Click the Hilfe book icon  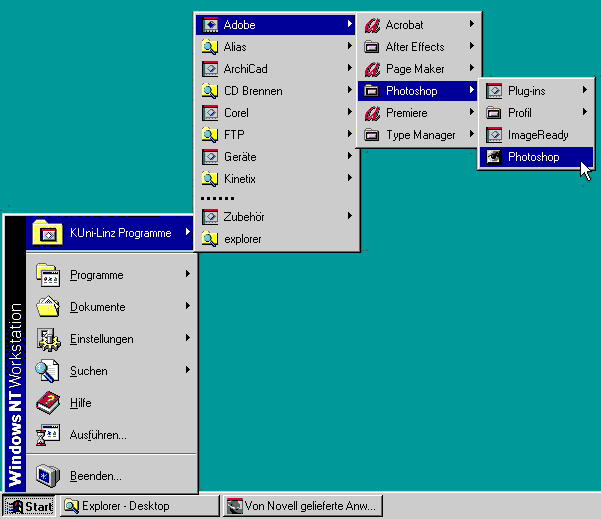(x=48, y=403)
